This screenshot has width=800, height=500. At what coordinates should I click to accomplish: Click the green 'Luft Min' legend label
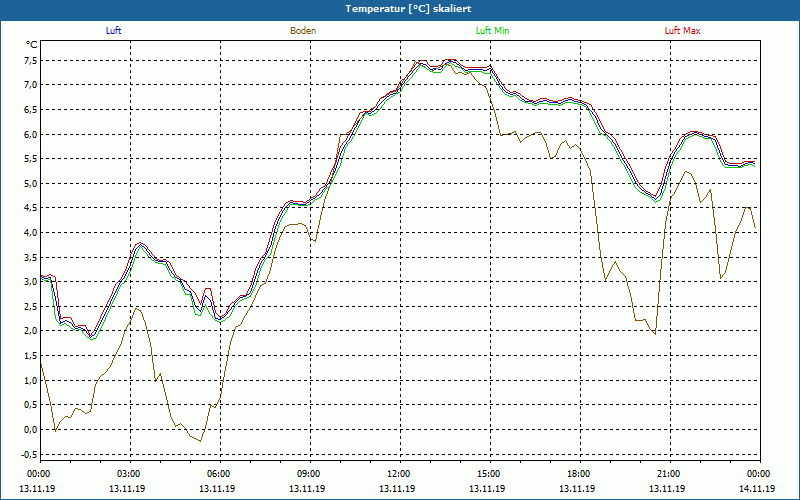pos(492,31)
